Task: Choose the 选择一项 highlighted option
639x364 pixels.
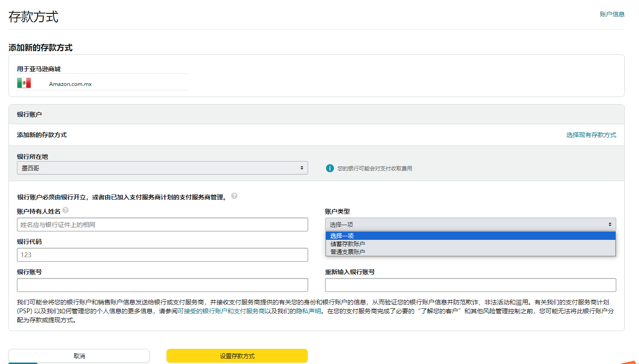Action: (x=342, y=236)
